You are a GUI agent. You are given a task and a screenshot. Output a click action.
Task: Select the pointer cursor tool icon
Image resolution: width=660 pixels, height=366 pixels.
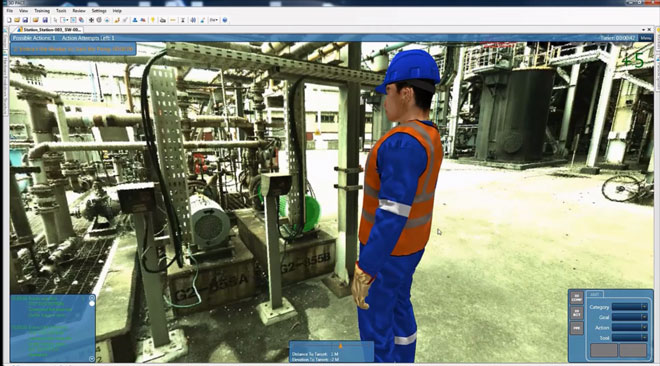coord(56,20)
